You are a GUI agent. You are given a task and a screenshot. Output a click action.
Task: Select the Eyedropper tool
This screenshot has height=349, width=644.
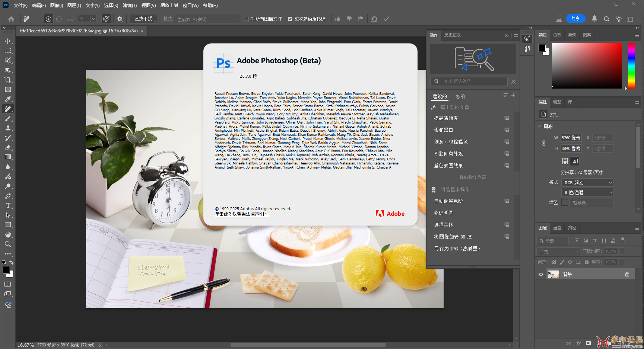point(8,99)
